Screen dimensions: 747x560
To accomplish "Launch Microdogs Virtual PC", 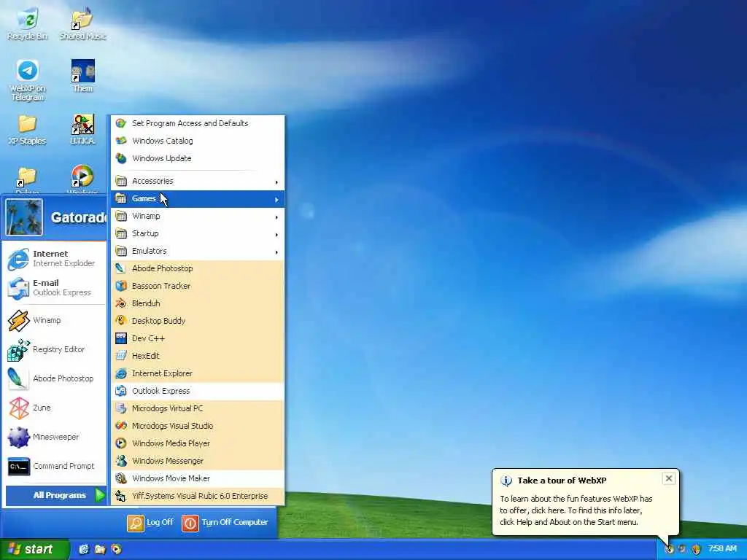I will point(198,408).
